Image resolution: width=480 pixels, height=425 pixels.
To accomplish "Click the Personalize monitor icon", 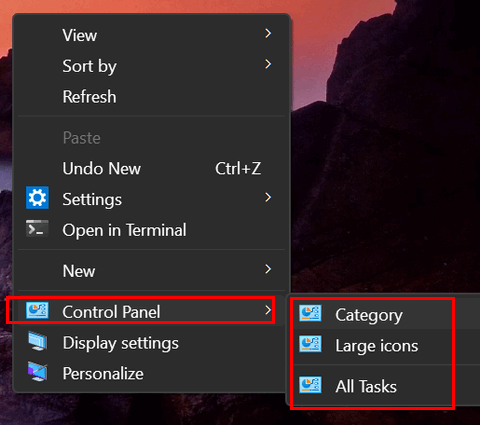I will point(37,372).
